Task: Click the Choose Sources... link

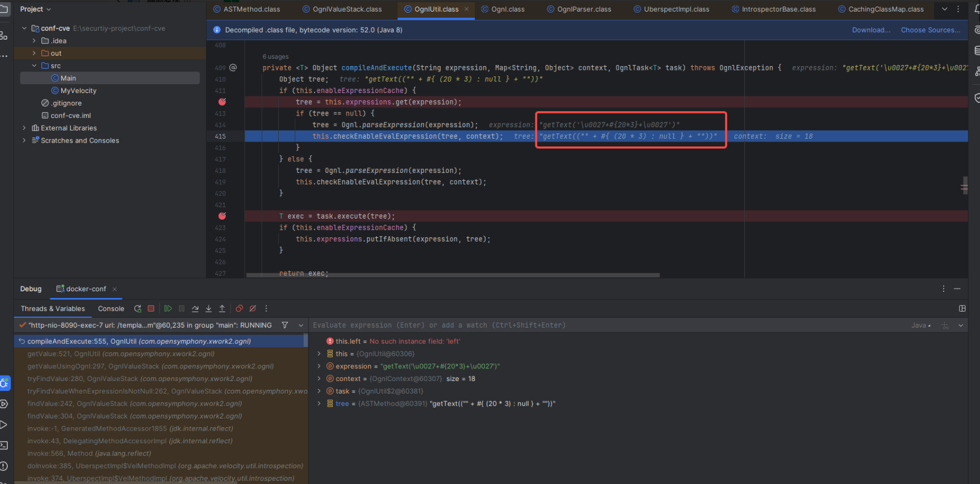Action: coord(930,30)
